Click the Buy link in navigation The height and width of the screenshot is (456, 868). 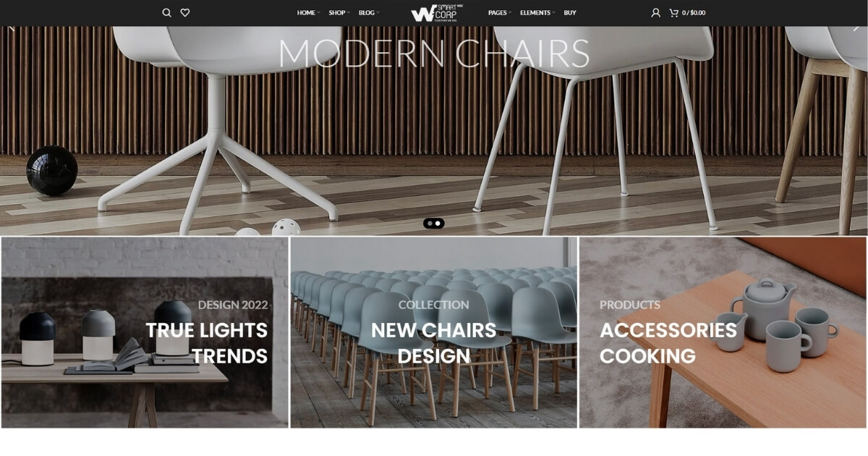570,12
